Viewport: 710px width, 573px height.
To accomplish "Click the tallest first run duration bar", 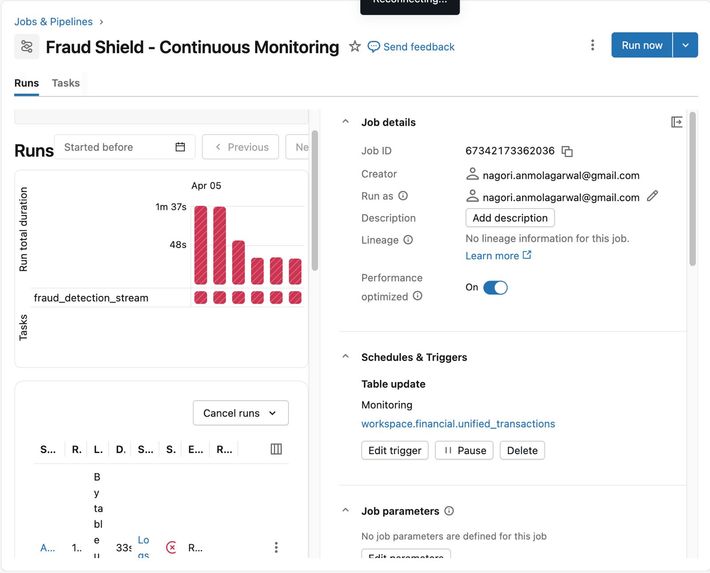I will point(201,245).
